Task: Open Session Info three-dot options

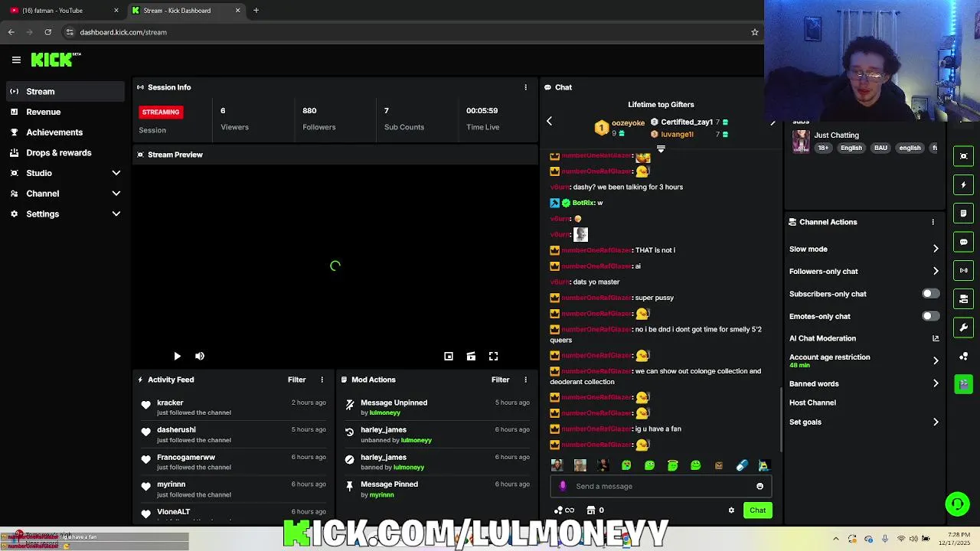Action: pos(525,87)
